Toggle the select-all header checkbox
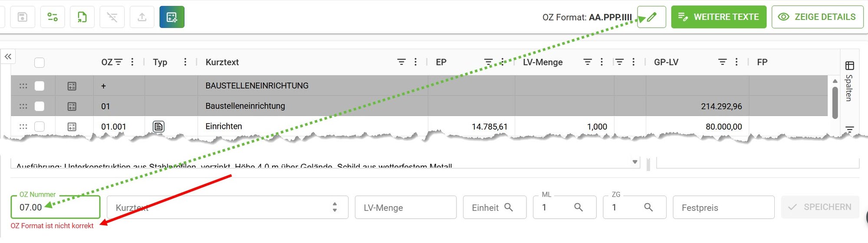868x243 pixels. [39, 62]
